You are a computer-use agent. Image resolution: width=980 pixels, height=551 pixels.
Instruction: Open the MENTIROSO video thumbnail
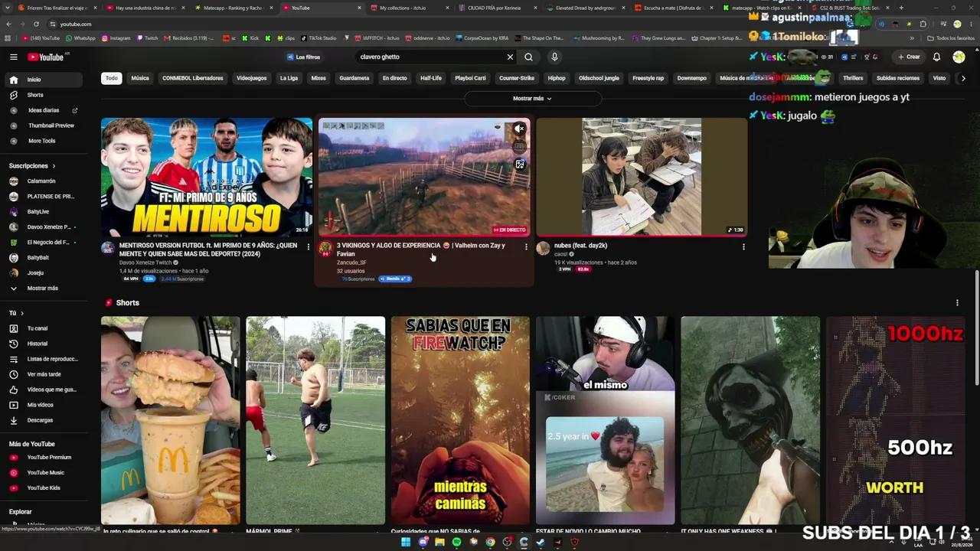tap(207, 177)
